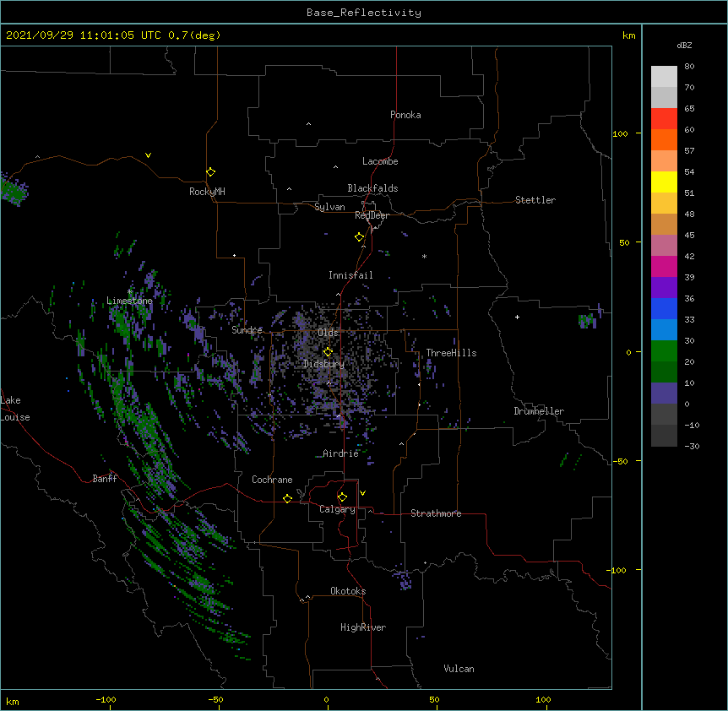The height and width of the screenshot is (711, 728).
Task: Click the Sundre label
Action: pyautogui.click(x=247, y=330)
